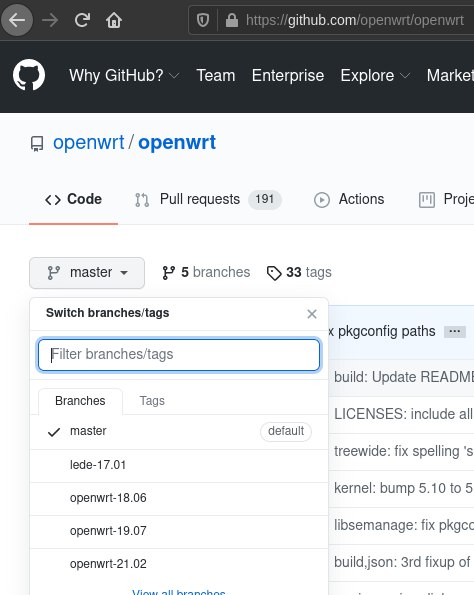Screen dimensions: 474x595
Task: Select the lede-17.01 branch
Action: [179, 466]
